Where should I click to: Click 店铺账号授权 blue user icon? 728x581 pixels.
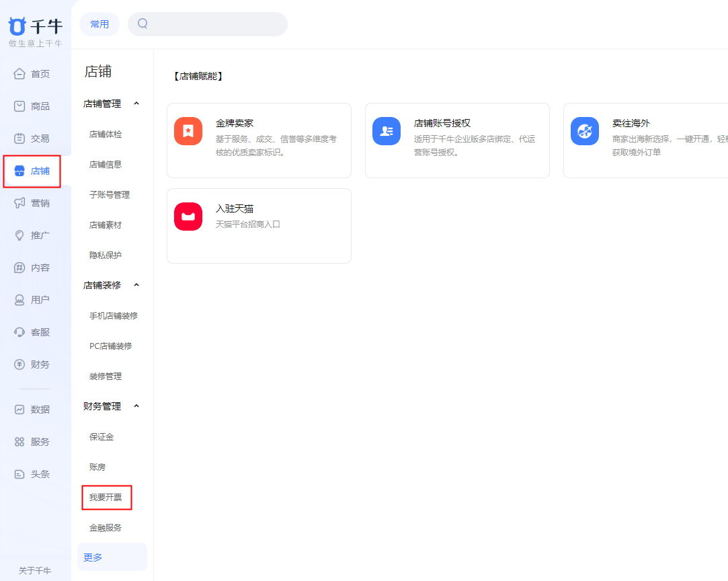pos(387,131)
